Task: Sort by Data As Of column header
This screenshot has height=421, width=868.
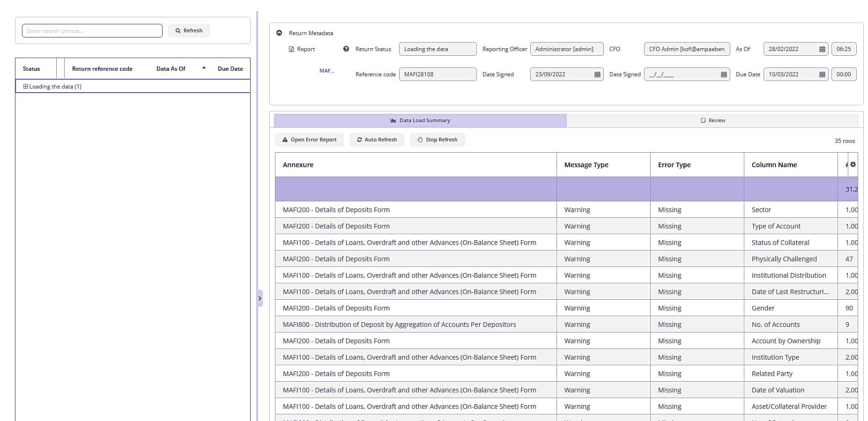Action: coord(171,69)
